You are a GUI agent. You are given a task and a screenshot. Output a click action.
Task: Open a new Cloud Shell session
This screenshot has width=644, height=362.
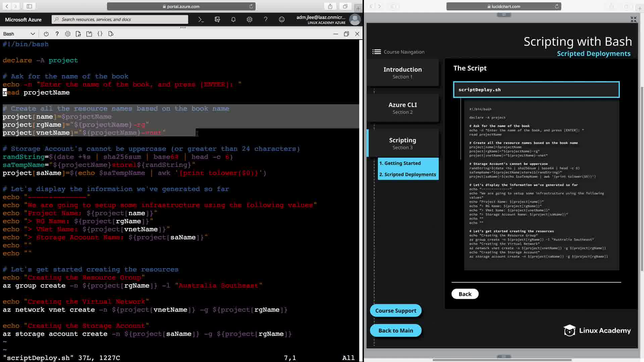point(89,34)
